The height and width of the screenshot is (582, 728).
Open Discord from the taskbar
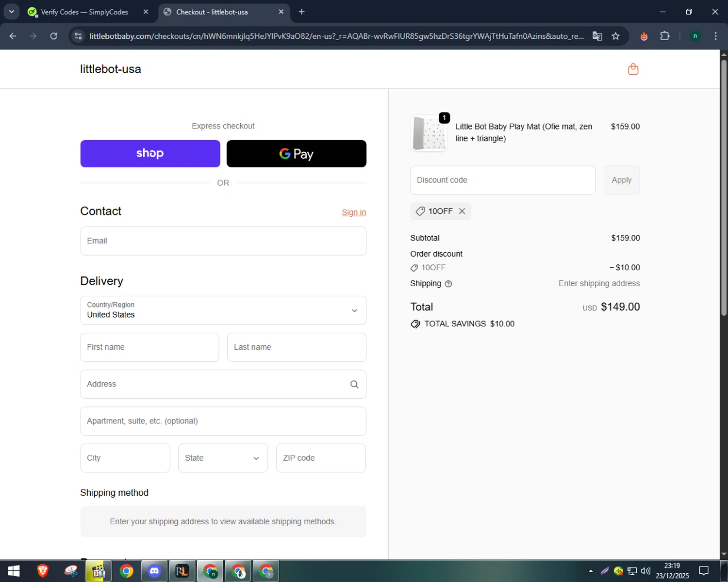click(154, 571)
